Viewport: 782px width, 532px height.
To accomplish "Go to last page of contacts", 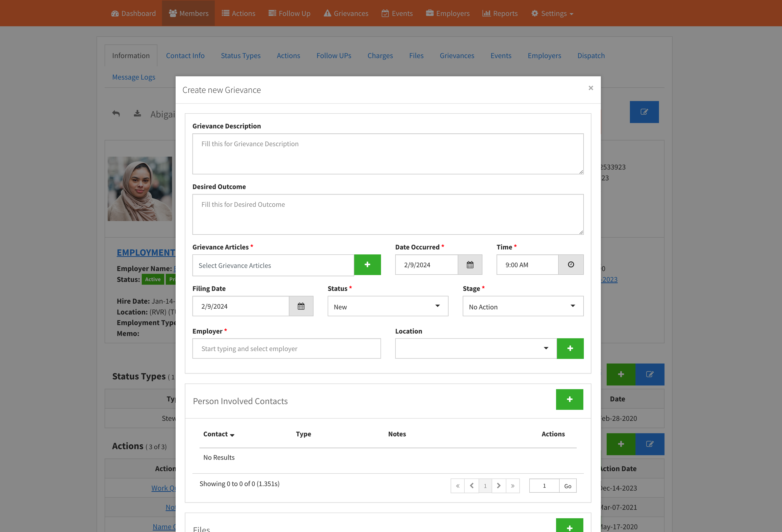I will (512, 486).
